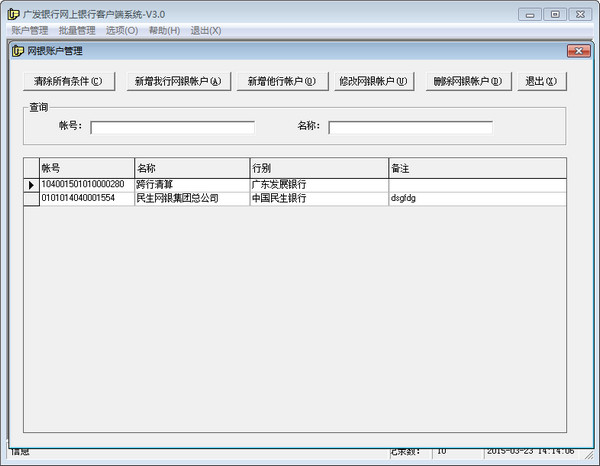Click the 跨行清算 name cell
The height and width of the screenshot is (466, 600).
192,185
